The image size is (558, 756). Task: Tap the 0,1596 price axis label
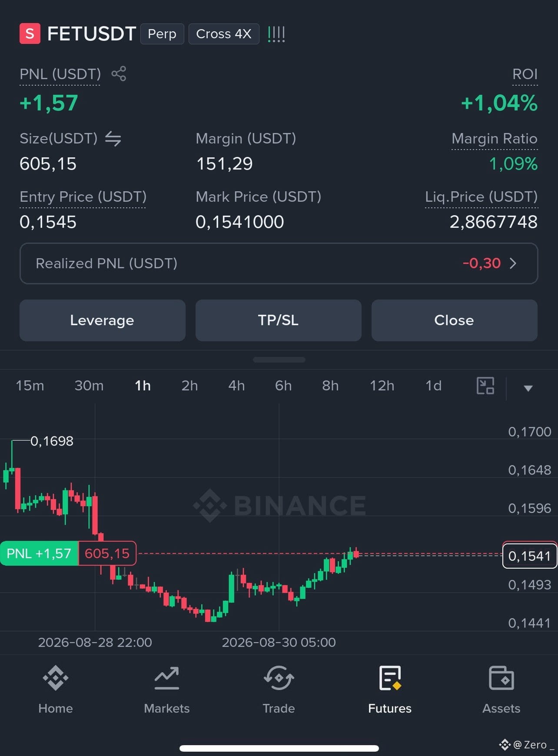tap(530, 508)
